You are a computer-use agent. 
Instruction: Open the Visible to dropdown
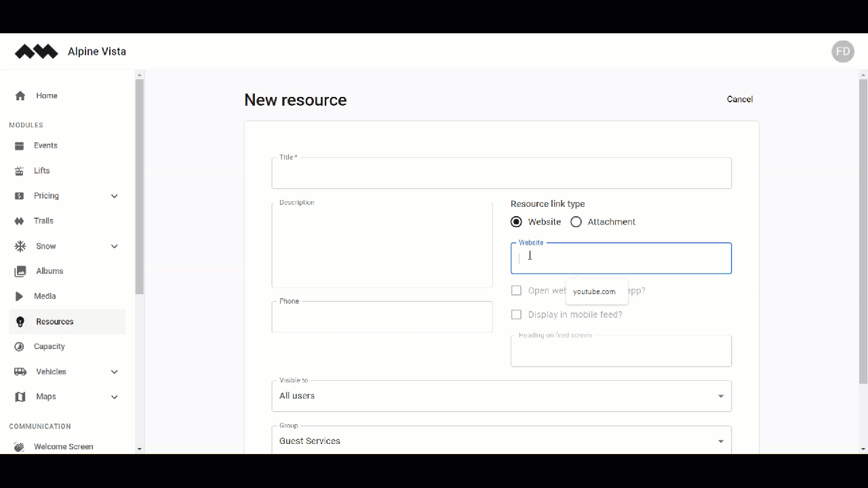coord(501,396)
